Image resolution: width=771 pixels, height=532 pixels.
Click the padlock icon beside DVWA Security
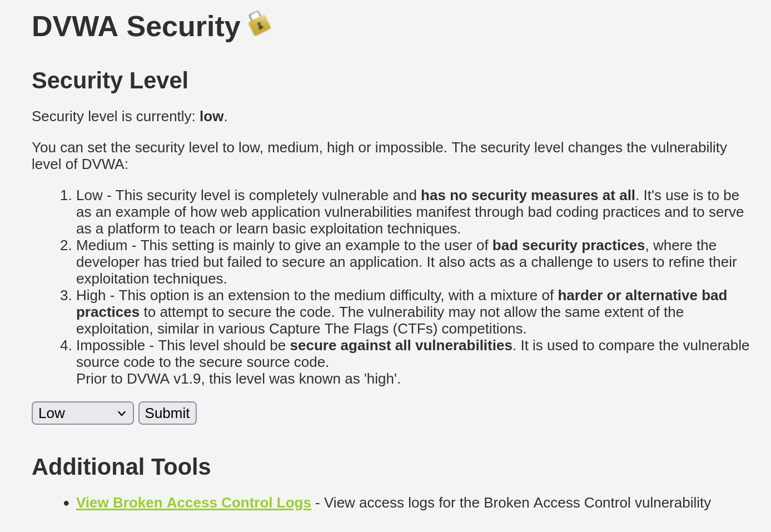pos(259,24)
